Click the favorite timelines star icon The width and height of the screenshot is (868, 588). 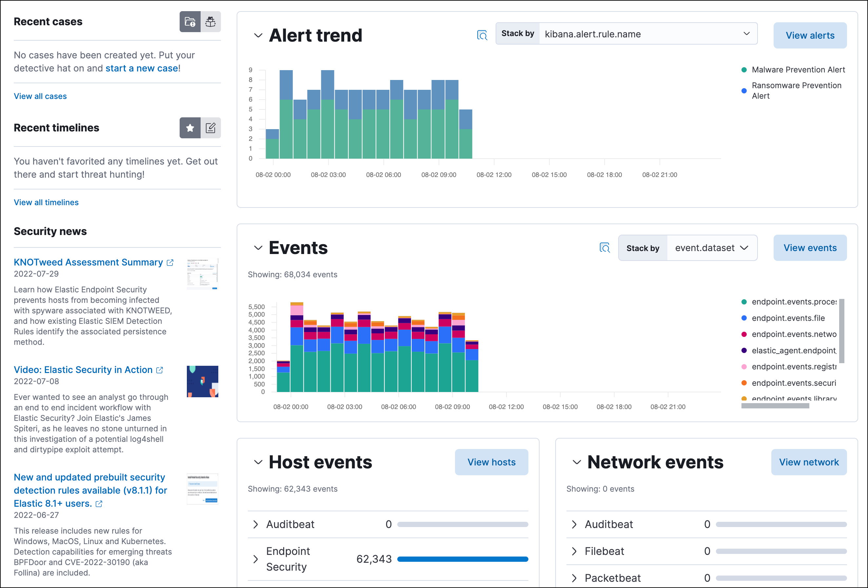tap(189, 127)
